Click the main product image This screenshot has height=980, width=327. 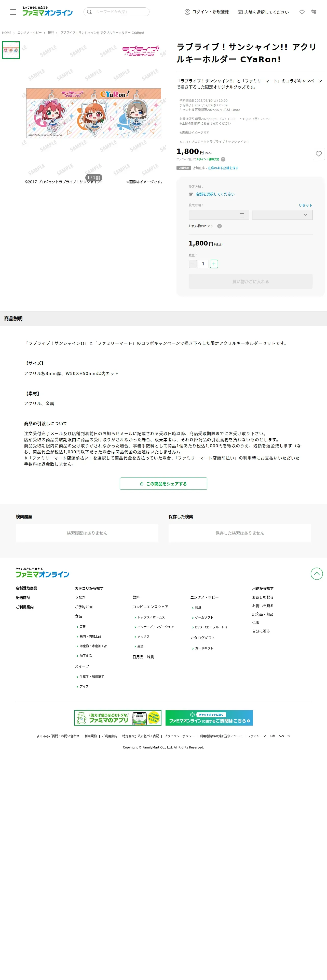click(x=94, y=113)
